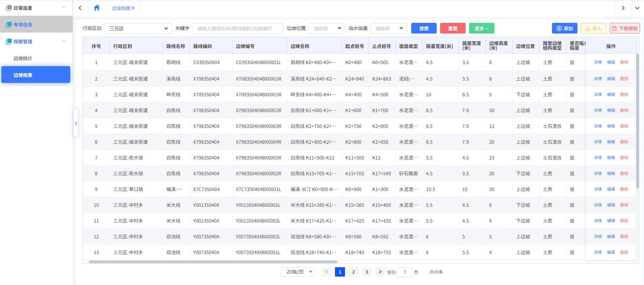
Task: Click 删除 for row 6 K2+800
Action: (624, 142)
